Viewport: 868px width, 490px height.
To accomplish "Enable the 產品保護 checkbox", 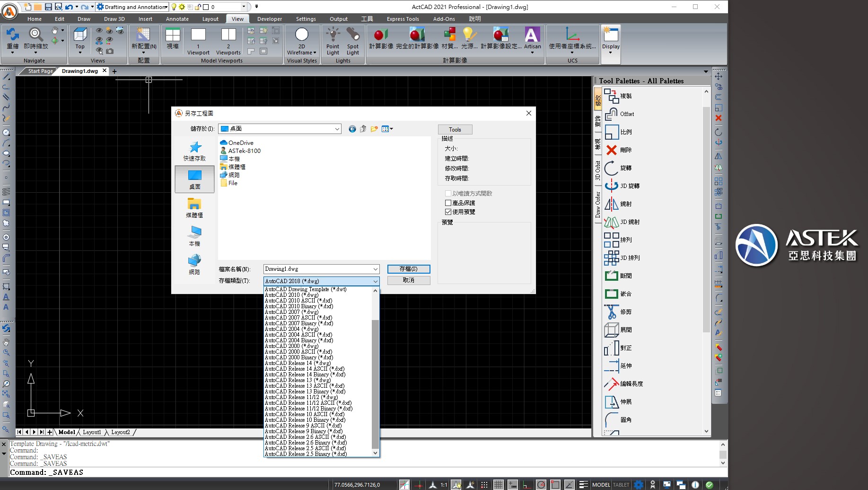I will (x=448, y=203).
